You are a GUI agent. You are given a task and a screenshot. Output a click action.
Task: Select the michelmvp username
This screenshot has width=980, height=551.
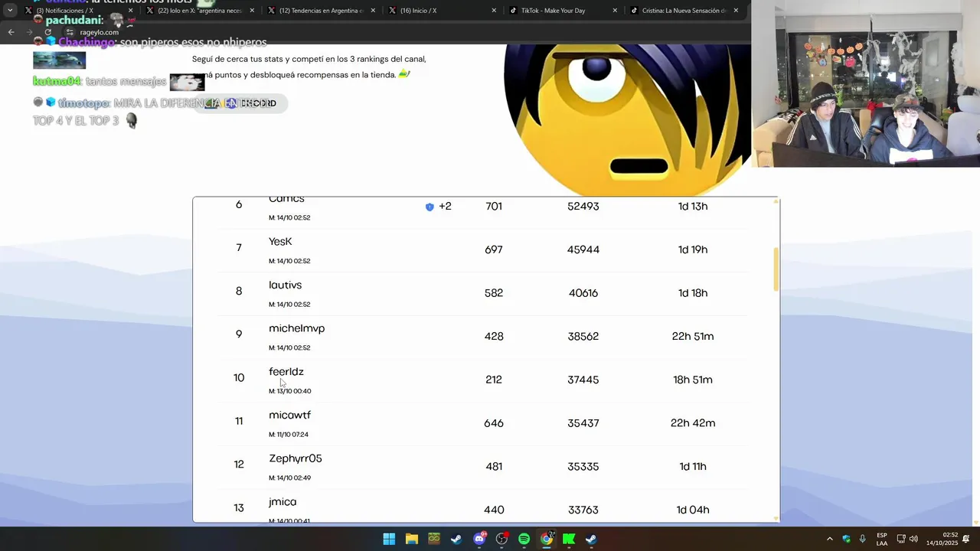[296, 328]
